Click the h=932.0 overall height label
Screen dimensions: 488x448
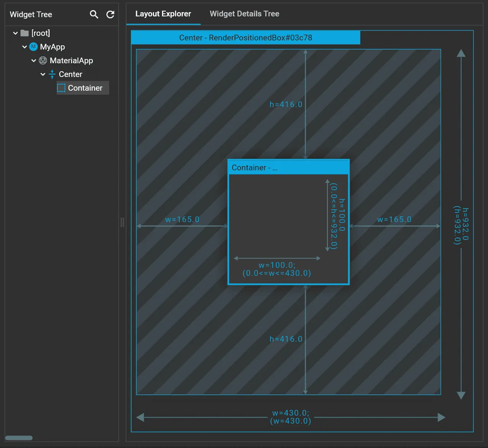461,225
